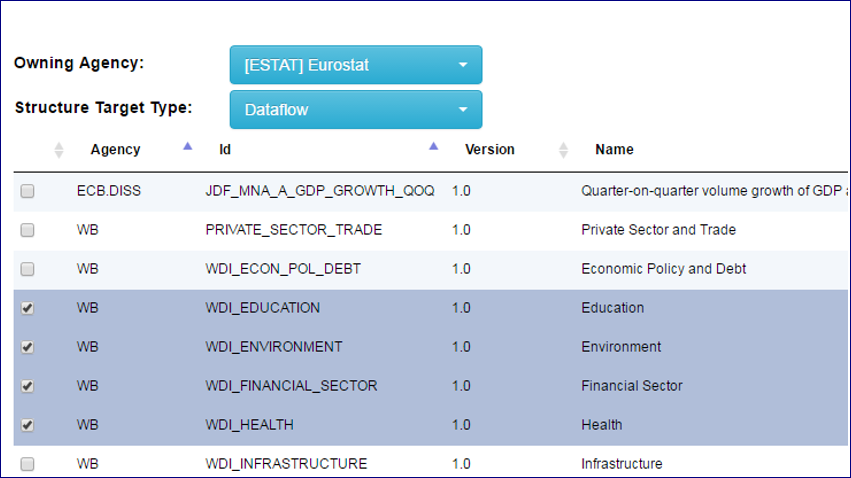Select the WDI_ECON_POL_DEBT id cell
Image resolution: width=851 pixels, height=478 pixels.
(x=283, y=269)
